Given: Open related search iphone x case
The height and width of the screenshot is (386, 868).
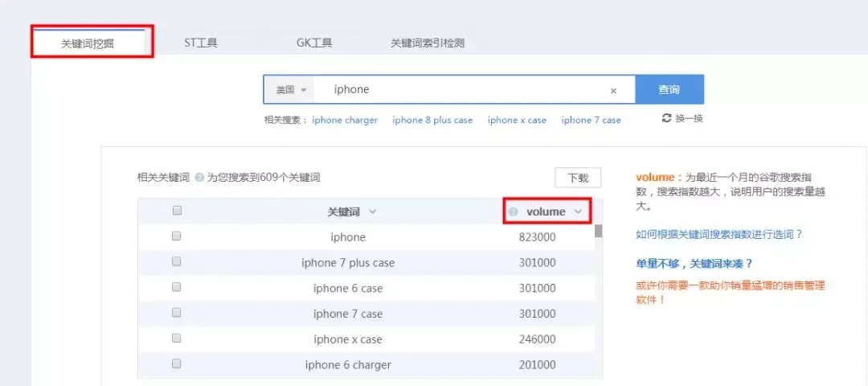Looking at the screenshot, I should pos(517,120).
